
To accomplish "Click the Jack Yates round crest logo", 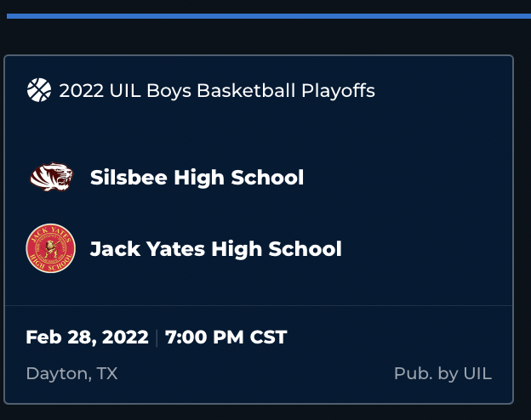I will click(x=51, y=248).
